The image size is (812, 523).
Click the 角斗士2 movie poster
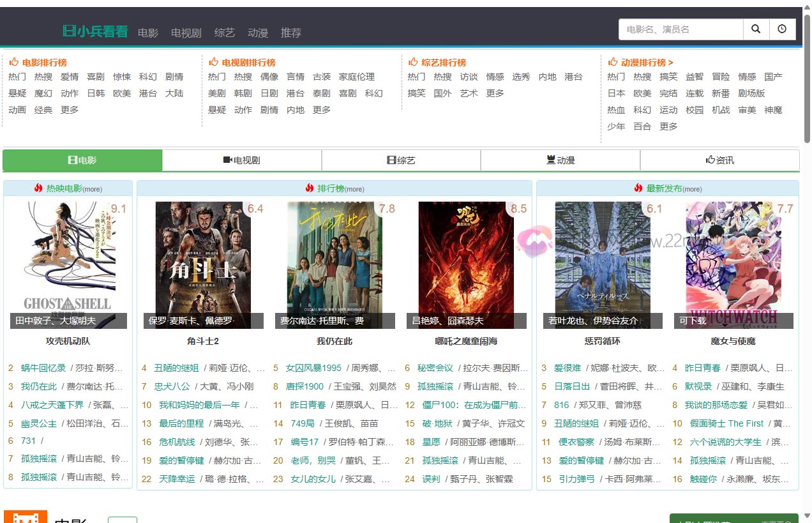(x=203, y=265)
